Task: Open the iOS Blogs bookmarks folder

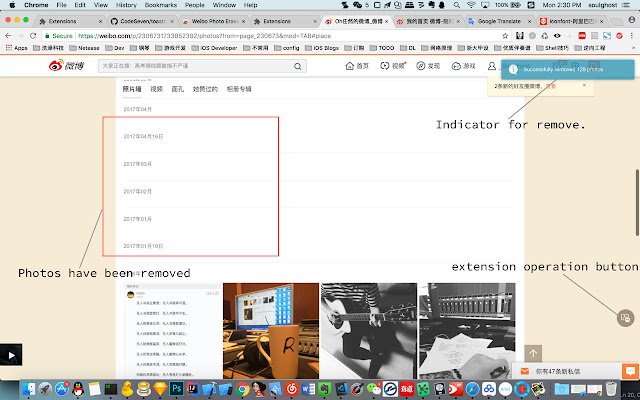Action: [x=322, y=48]
